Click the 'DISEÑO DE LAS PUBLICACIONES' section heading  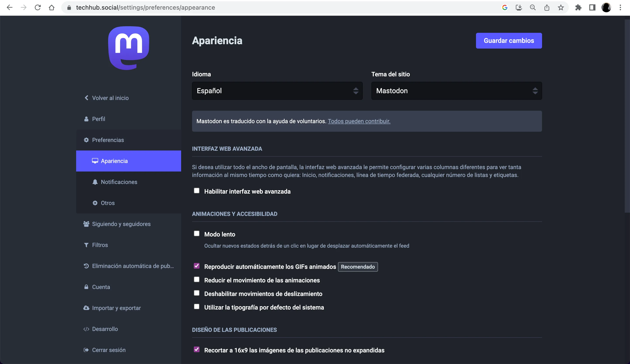click(x=234, y=330)
